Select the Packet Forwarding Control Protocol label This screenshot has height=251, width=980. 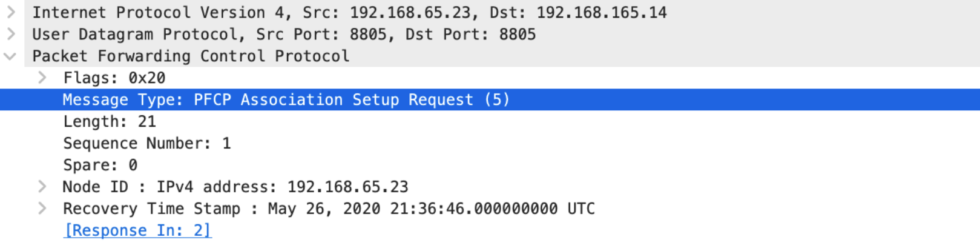pos(191,56)
